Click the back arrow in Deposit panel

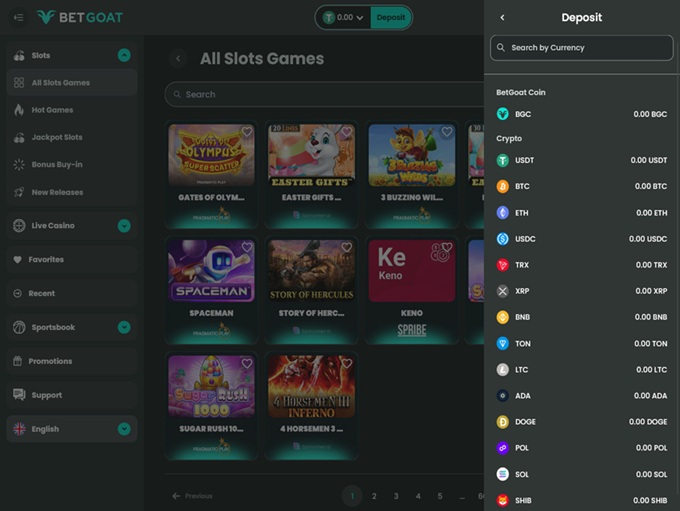502,17
